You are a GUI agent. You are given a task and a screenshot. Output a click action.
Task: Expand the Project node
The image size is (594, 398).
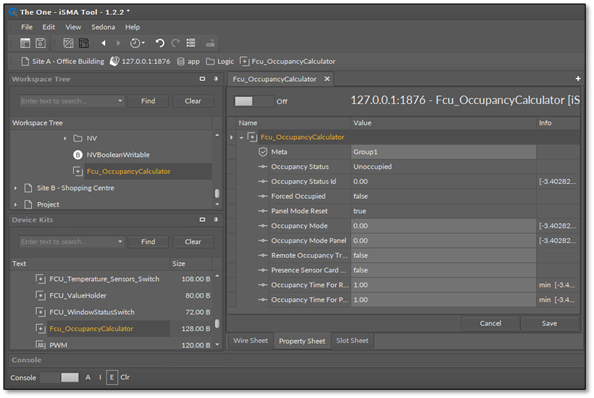coord(16,204)
